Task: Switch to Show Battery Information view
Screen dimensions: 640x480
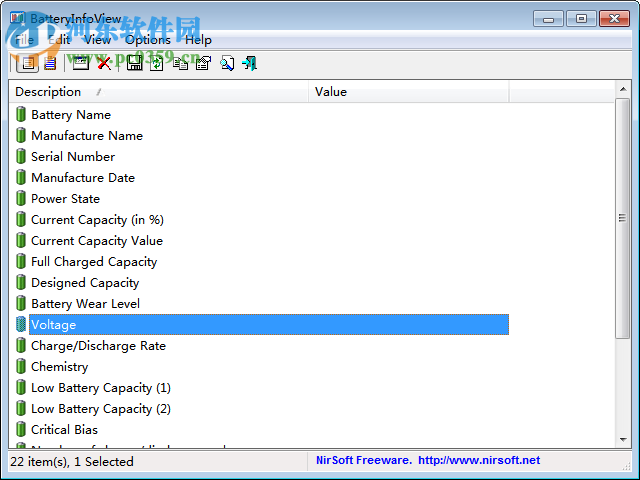Action: (x=28, y=63)
